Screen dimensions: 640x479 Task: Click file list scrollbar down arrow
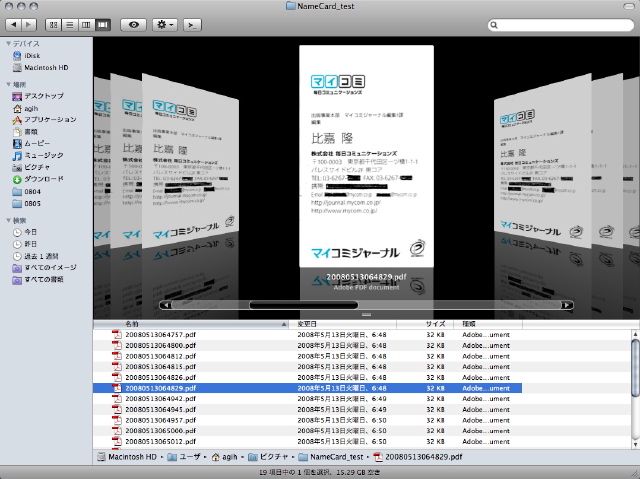[635, 444]
